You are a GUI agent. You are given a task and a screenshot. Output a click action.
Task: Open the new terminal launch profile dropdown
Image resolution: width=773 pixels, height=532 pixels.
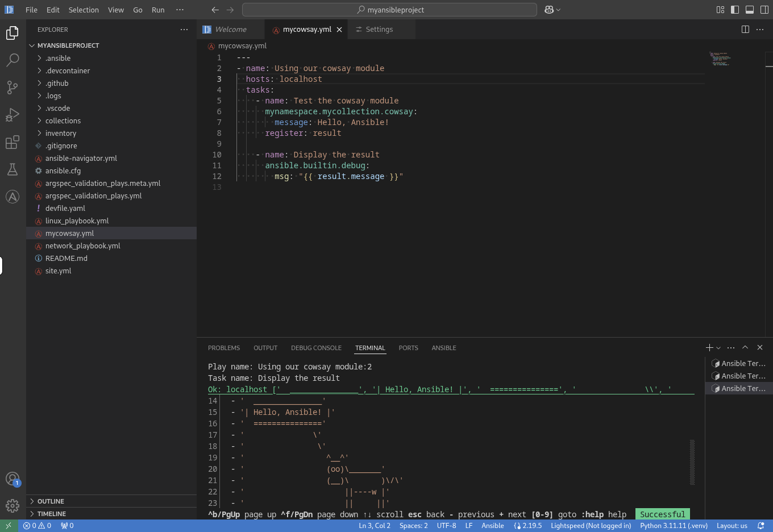tap(718, 348)
